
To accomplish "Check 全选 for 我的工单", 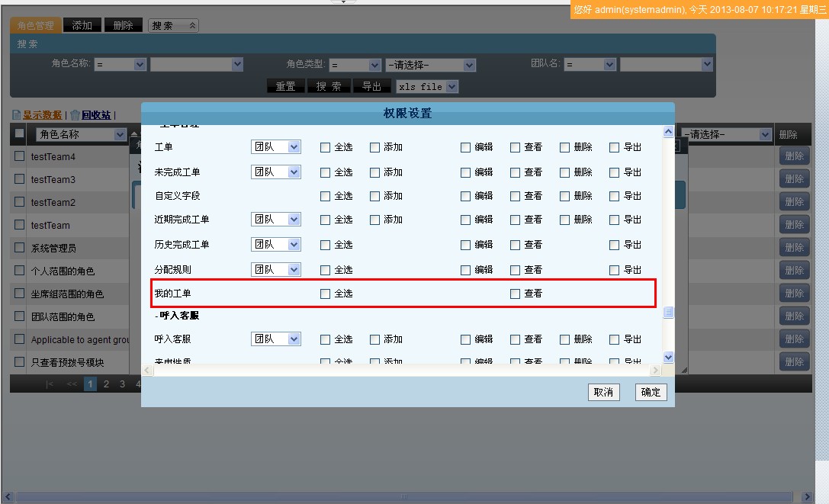I will pyautogui.click(x=326, y=294).
